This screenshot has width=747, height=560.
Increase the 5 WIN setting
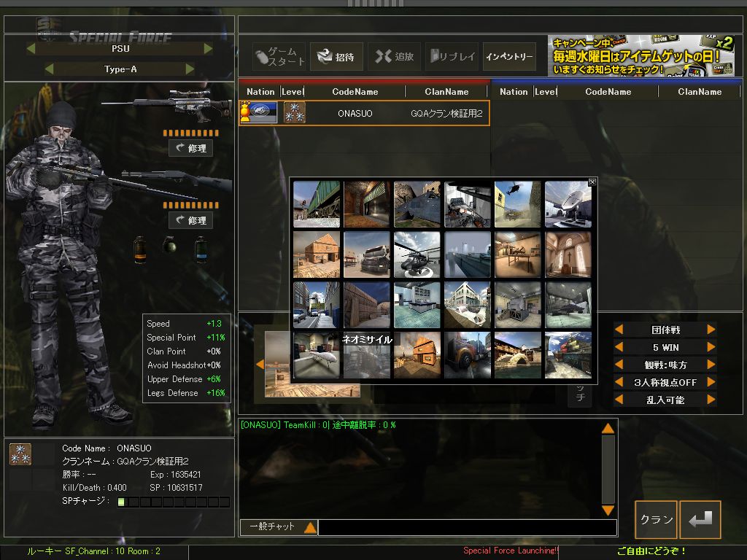[711, 347]
